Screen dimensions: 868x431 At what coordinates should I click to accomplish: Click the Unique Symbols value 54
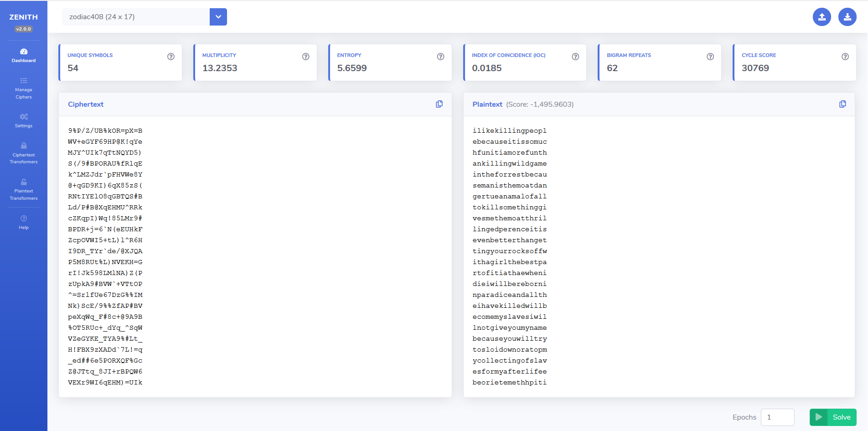[x=73, y=68]
